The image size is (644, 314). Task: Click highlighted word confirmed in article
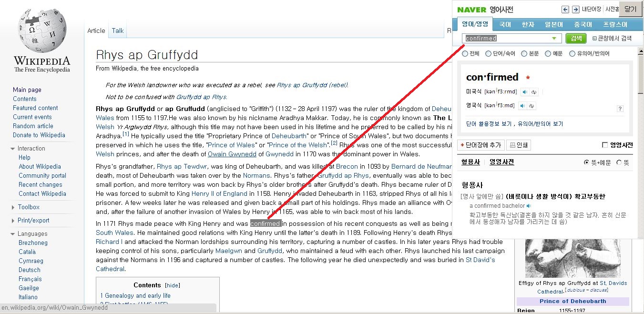[x=266, y=223]
